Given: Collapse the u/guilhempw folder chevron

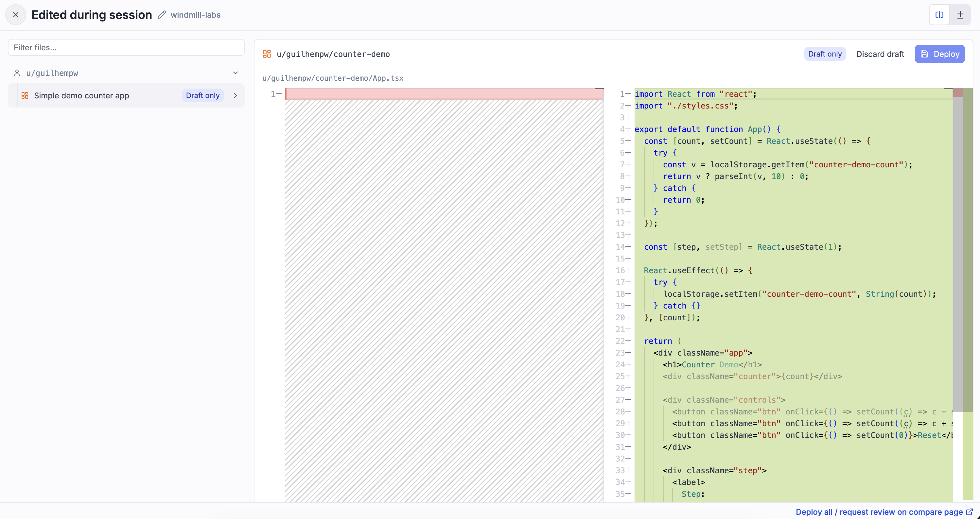Looking at the screenshot, I should [x=236, y=73].
